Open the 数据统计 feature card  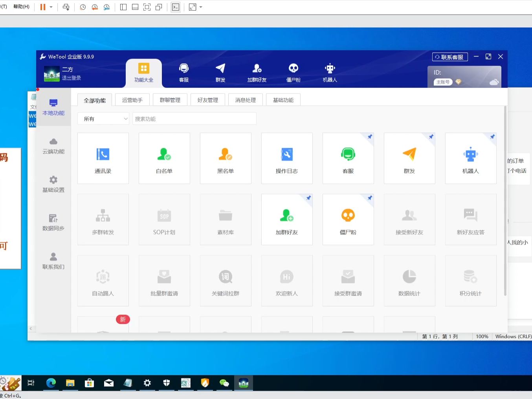tap(409, 281)
